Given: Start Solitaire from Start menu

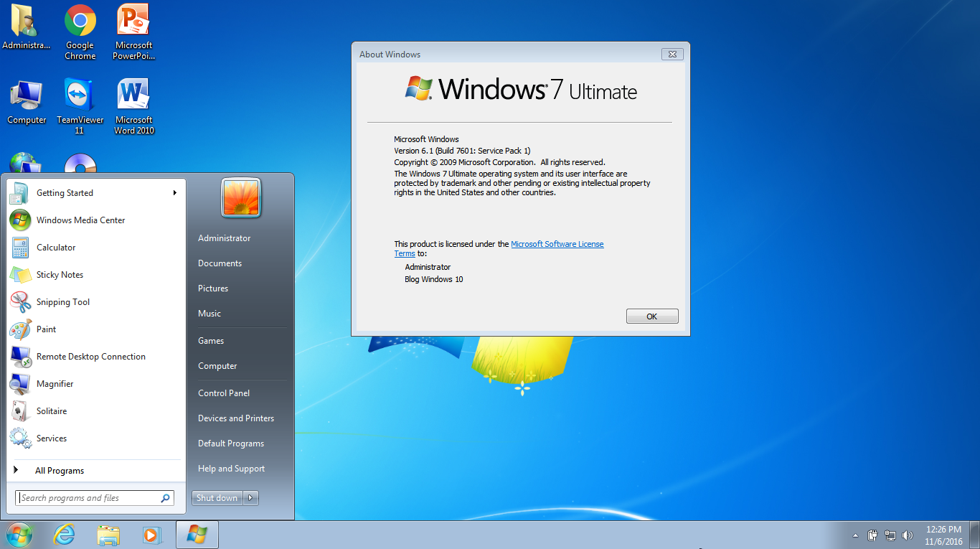Looking at the screenshot, I should pos(96,411).
